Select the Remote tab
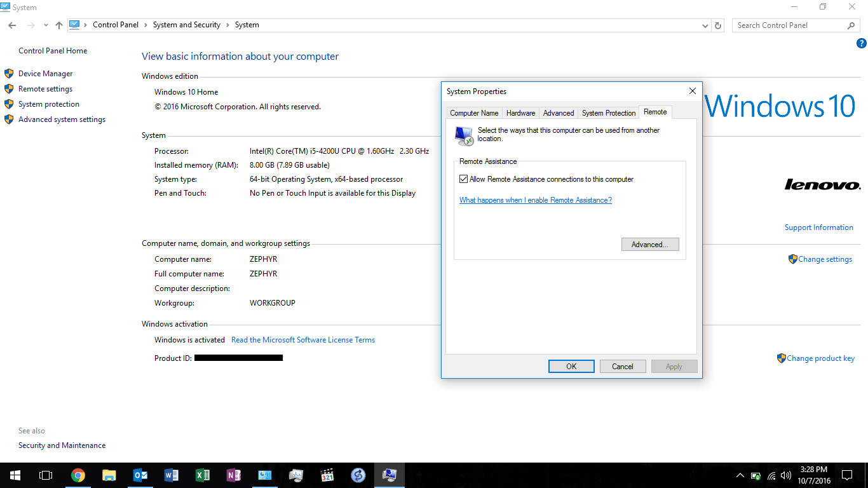This screenshot has width=868, height=488. click(x=655, y=112)
